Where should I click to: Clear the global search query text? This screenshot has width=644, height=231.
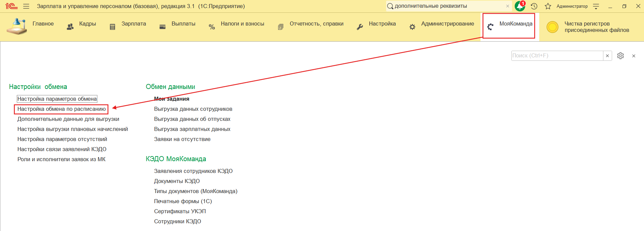tap(507, 6)
